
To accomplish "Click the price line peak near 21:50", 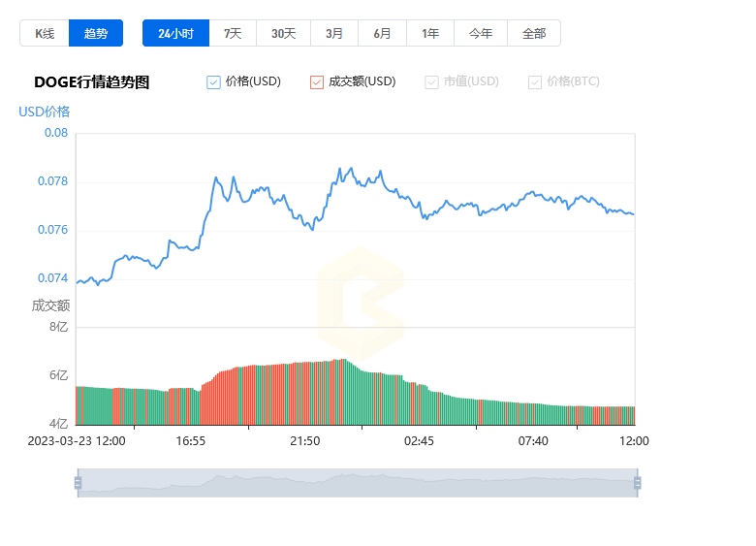I will [339, 169].
